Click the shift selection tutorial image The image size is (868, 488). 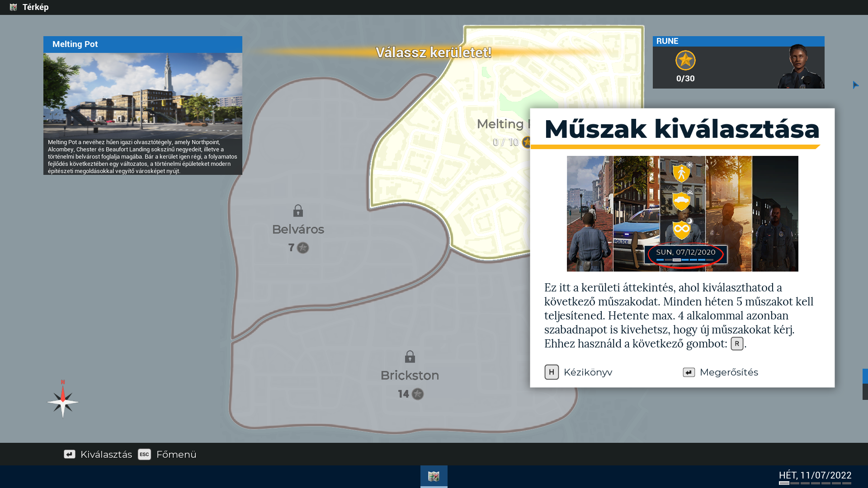pos(682,213)
